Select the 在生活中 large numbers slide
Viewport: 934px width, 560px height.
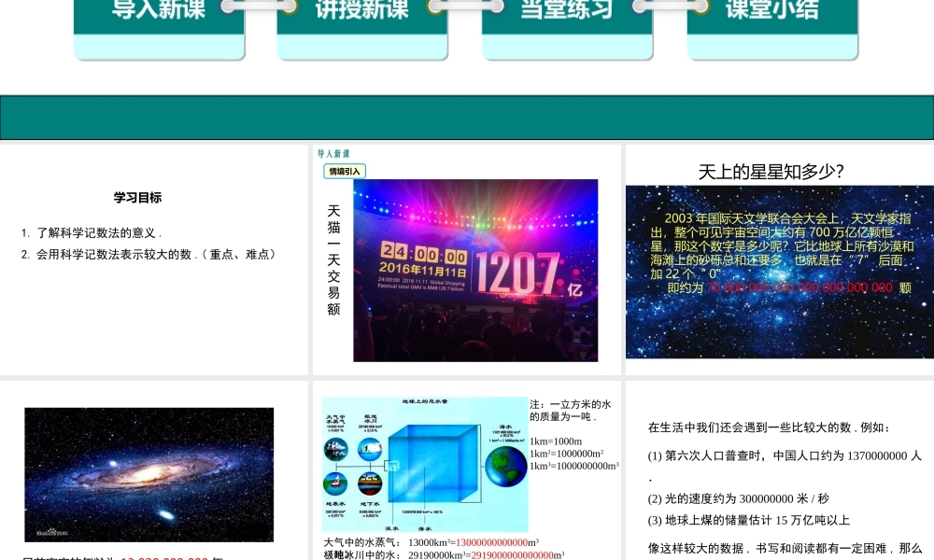pos(780,470)
